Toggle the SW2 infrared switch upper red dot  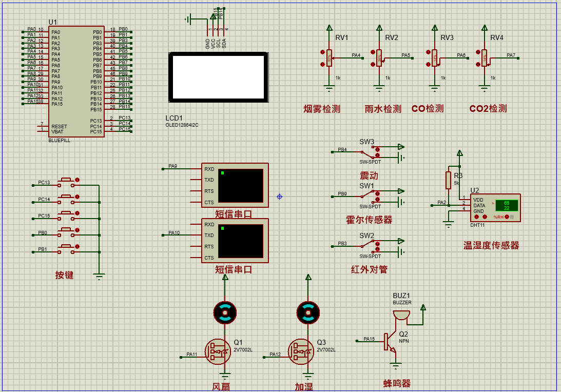377,243
